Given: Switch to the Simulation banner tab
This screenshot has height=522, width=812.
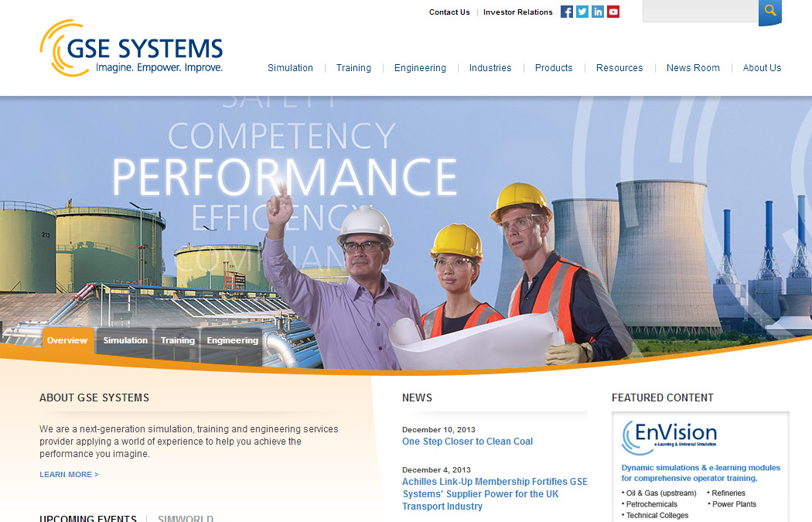Looking at the screenshot, I should (125, 341).
